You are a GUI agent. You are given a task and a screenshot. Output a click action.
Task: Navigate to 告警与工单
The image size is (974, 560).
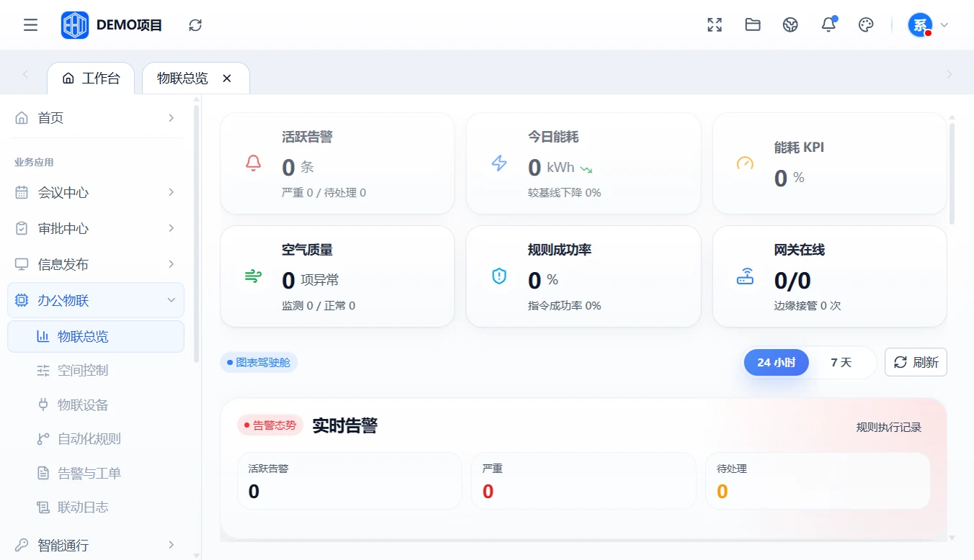pos(95,473)
